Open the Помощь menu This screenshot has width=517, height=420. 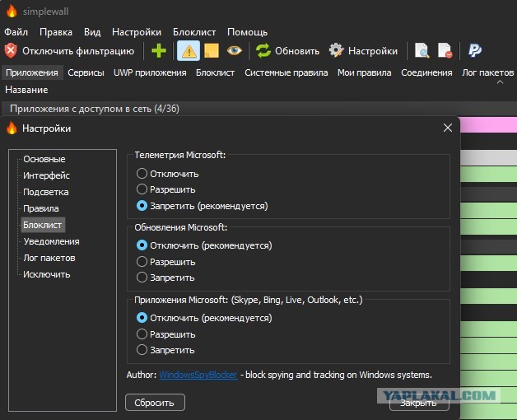(247, 32)
